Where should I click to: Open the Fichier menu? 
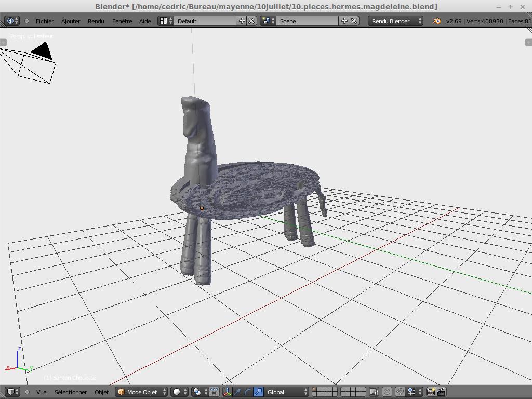click(x=45, y=21)
